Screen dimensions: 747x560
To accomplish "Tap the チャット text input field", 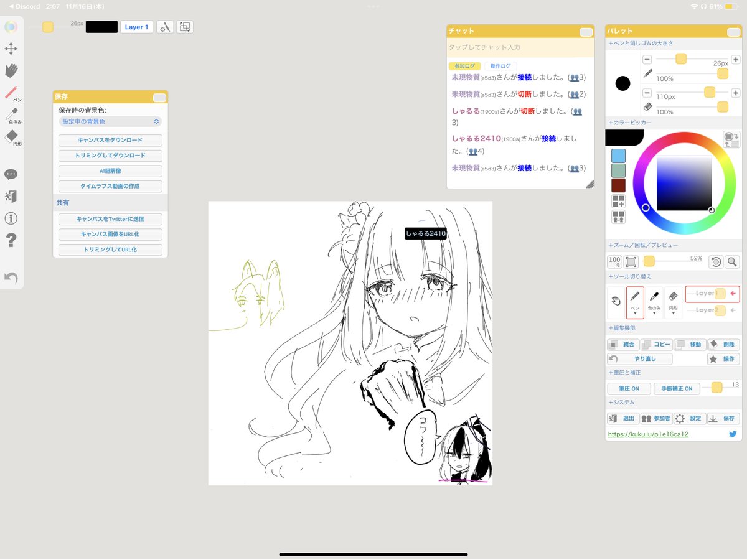I will (x=520, y=47).
